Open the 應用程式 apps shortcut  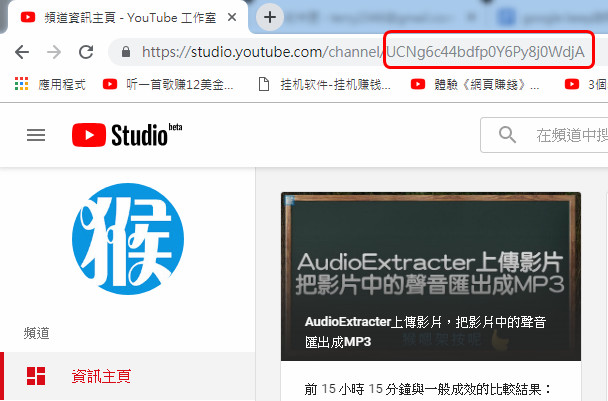pyautogui.click(x=50, y=84)
